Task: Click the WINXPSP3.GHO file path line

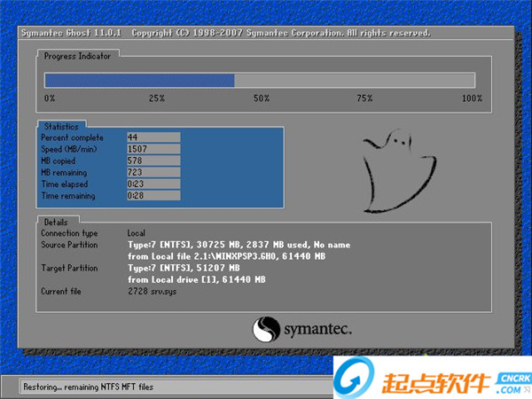Action: [x=227, y=256]
